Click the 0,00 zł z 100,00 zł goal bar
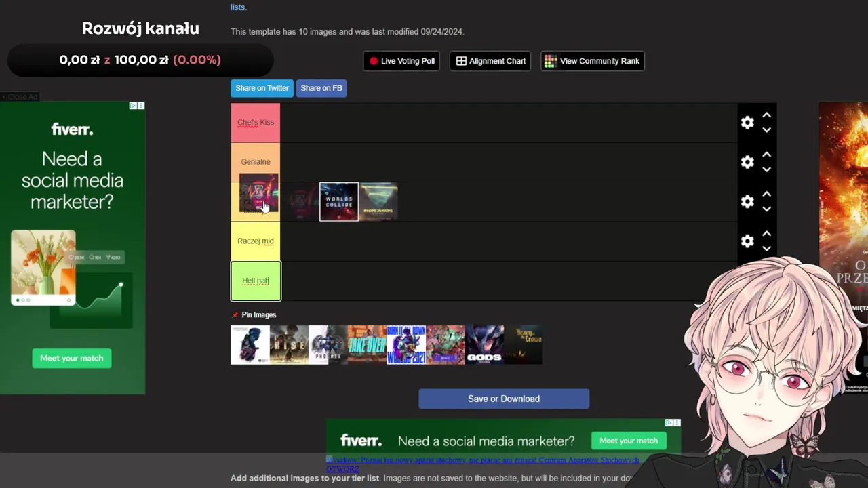The width and height of the screenshot is (868, 488). point(140,60)
